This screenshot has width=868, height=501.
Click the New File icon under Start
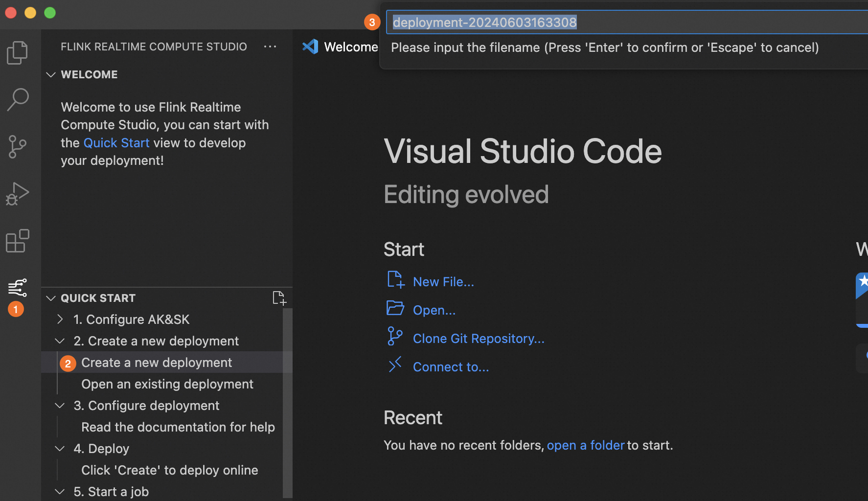click(x=395, y=280)
